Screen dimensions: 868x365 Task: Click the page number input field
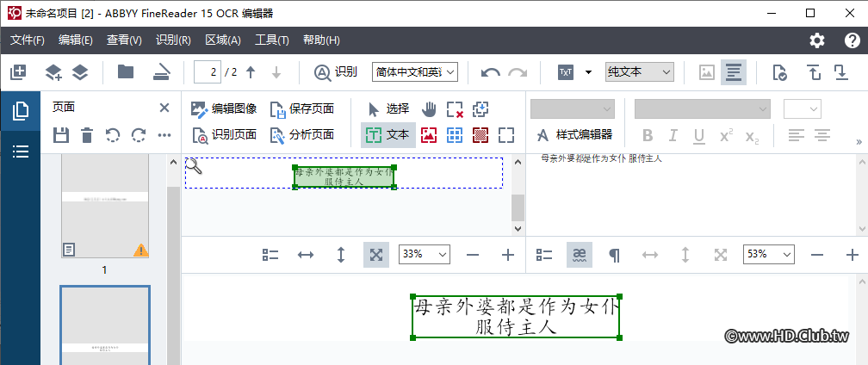[x=208, y=72]
